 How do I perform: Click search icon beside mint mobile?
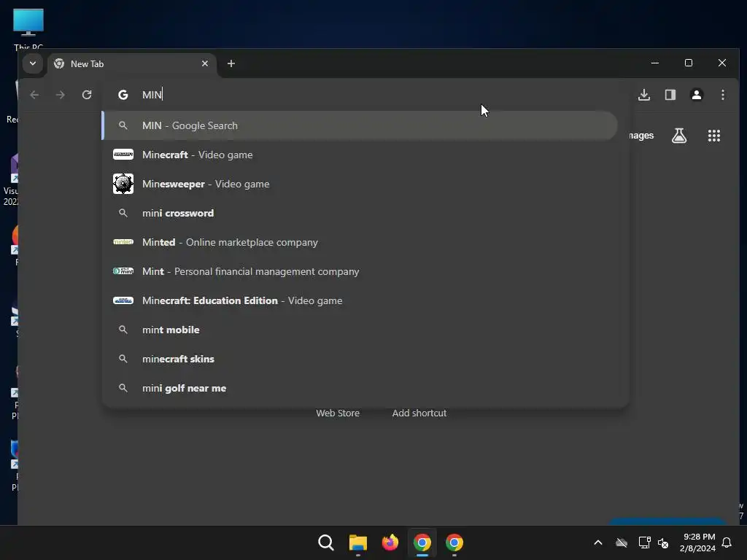coord(123,330)
